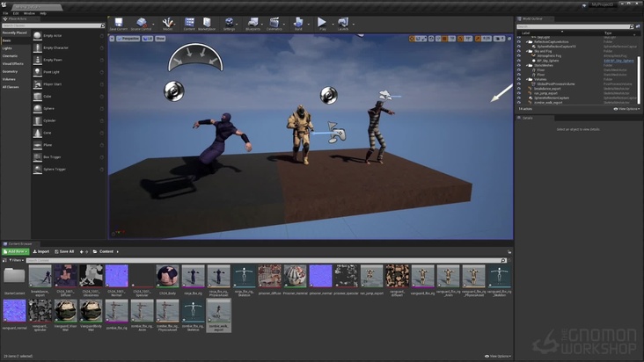Viewport: 644px width, 362px height.
Task: Click the Blueprints toolbar icon
Action: click(252, 23)
